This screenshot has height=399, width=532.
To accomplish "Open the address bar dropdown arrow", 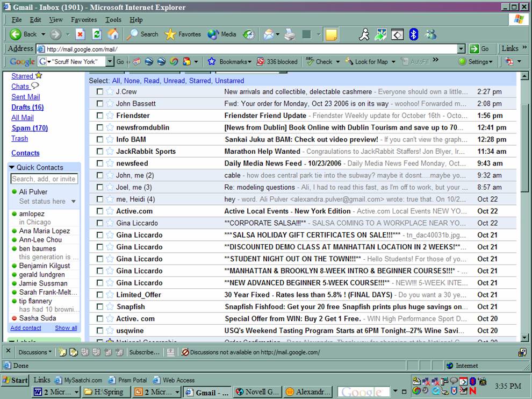I will [x=461, y=49].
